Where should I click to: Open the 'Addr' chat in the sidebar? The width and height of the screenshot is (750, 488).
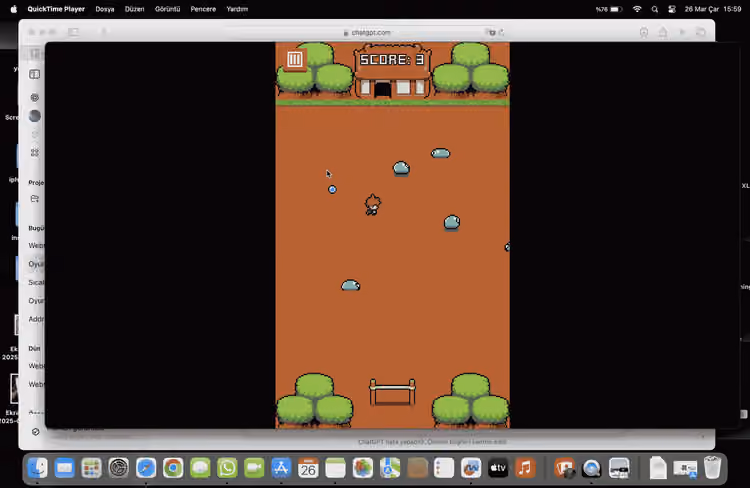[x=35, y=319]
